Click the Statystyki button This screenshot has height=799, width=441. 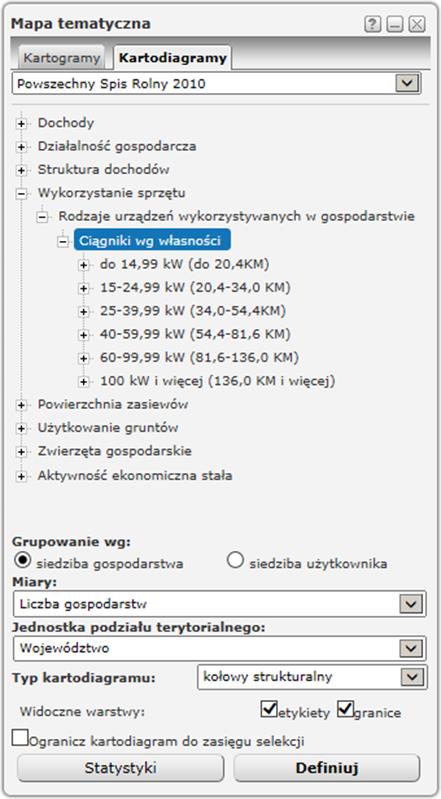[x=120, y=768]
